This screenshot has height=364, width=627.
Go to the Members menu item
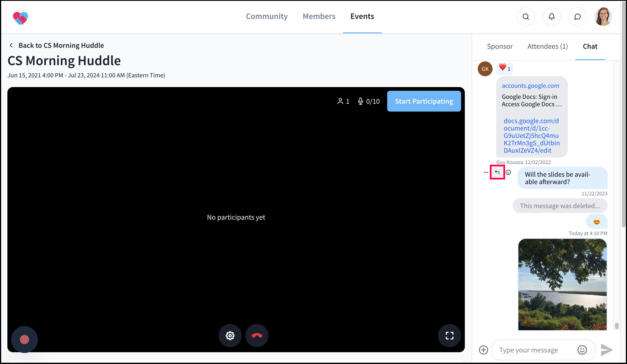click(319, 16)
